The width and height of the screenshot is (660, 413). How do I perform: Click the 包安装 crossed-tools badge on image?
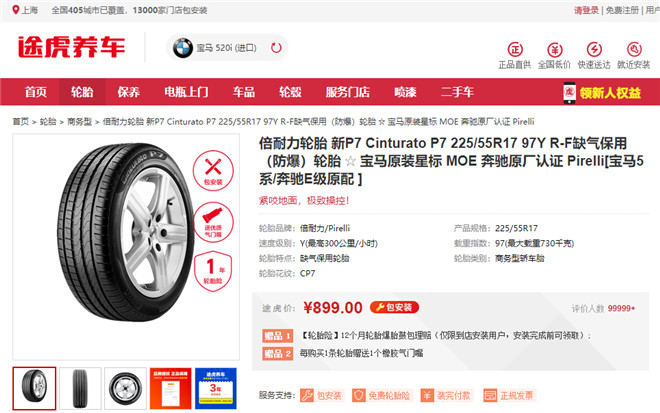tap(213, 171)
